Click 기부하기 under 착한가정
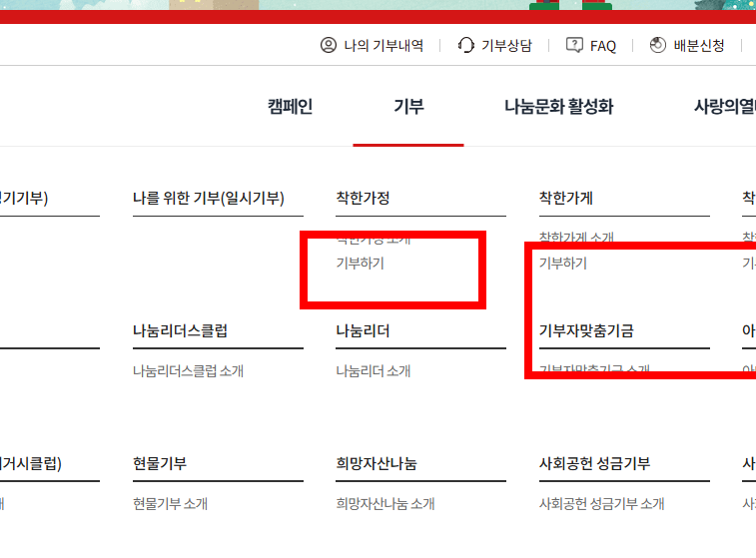 361,264
